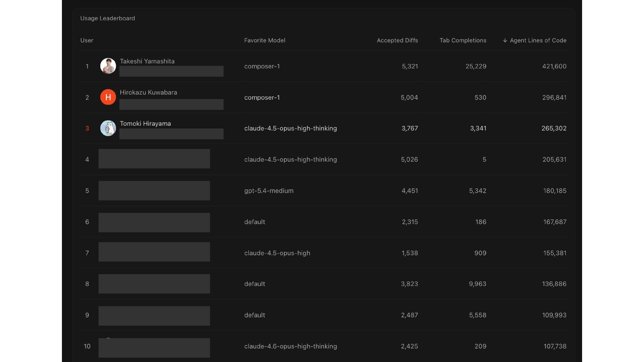
Task: Open Takeshi Yamashita's user name
Action: click(147, 61)
